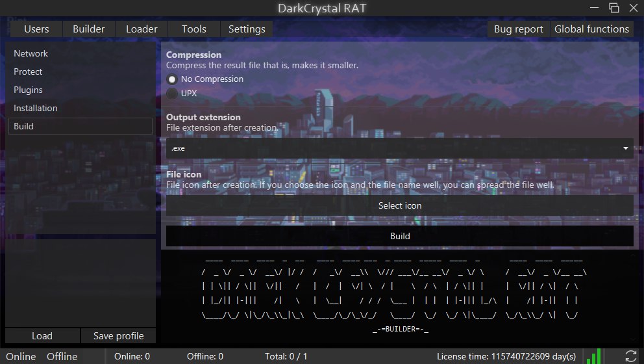The image size is (644, 364).
Task: Open the Installation sidebar section
Action: [80, 108]
